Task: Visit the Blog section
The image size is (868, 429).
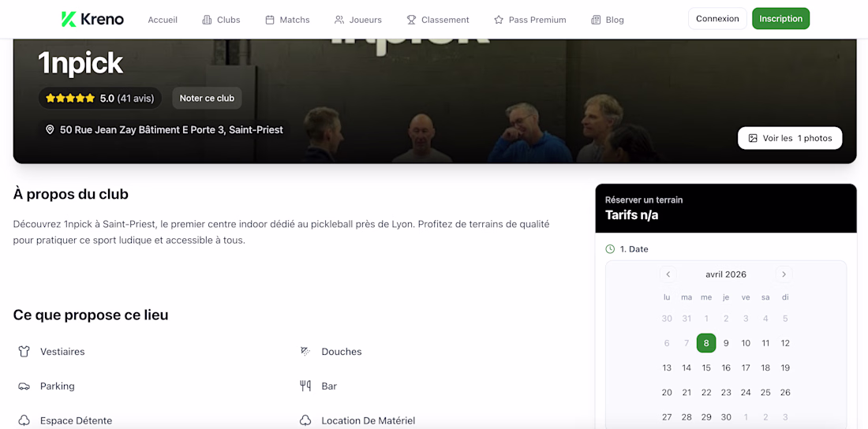Action: point(608,20)
